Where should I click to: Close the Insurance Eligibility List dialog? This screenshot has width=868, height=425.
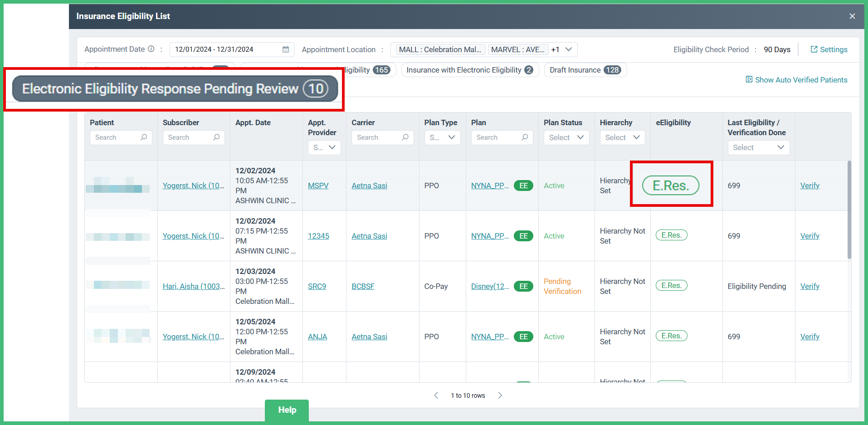(x=852, y=16)
